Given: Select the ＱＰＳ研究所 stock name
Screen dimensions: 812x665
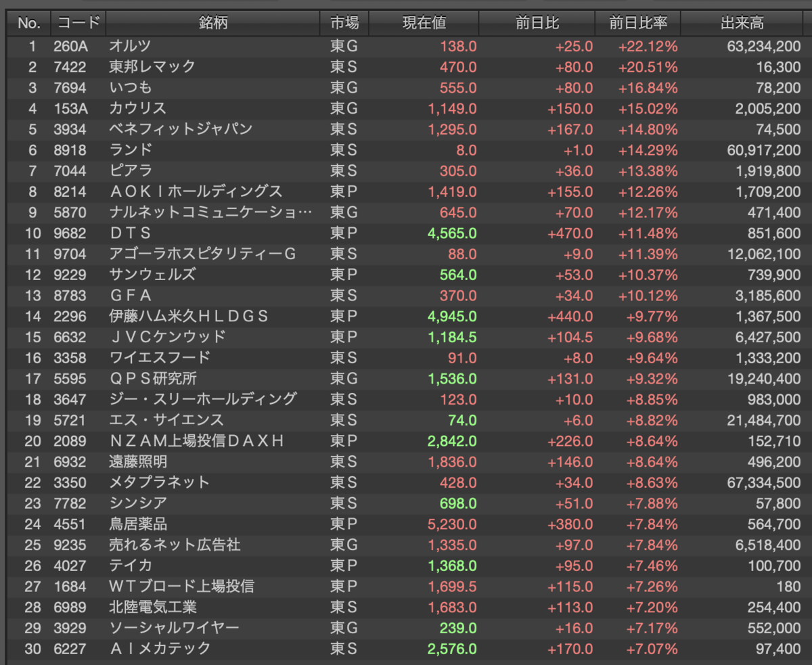Looking at the screenshot, I should tap(153, 378).
